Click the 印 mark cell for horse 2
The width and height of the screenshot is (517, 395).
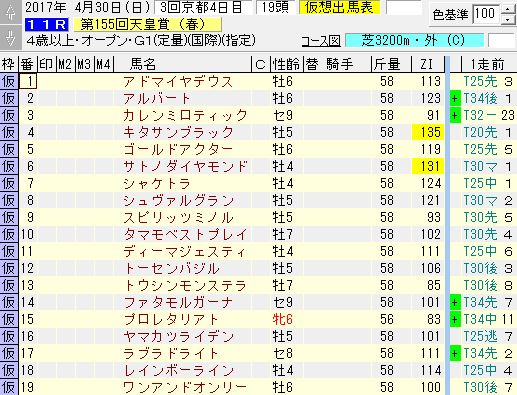pyautogui.click(x=47, y=99)
